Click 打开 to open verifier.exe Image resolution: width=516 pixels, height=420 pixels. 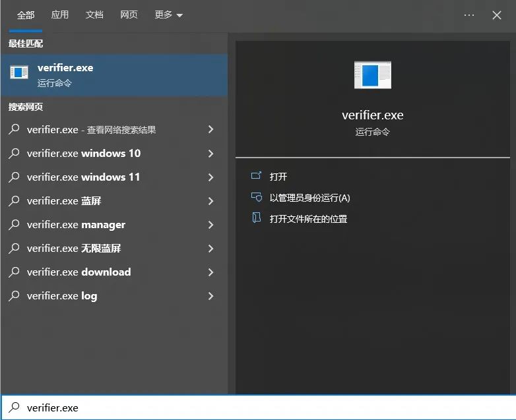(278, 177)
